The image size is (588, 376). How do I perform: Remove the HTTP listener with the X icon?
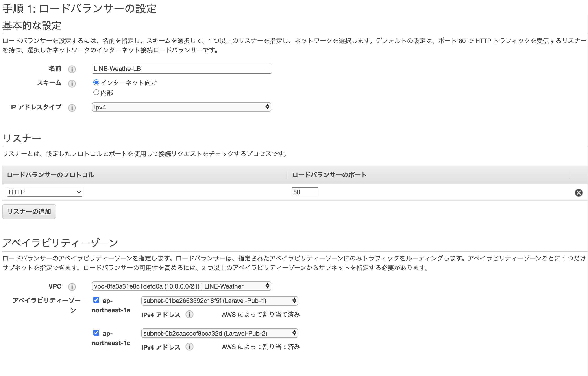(579, 192)
